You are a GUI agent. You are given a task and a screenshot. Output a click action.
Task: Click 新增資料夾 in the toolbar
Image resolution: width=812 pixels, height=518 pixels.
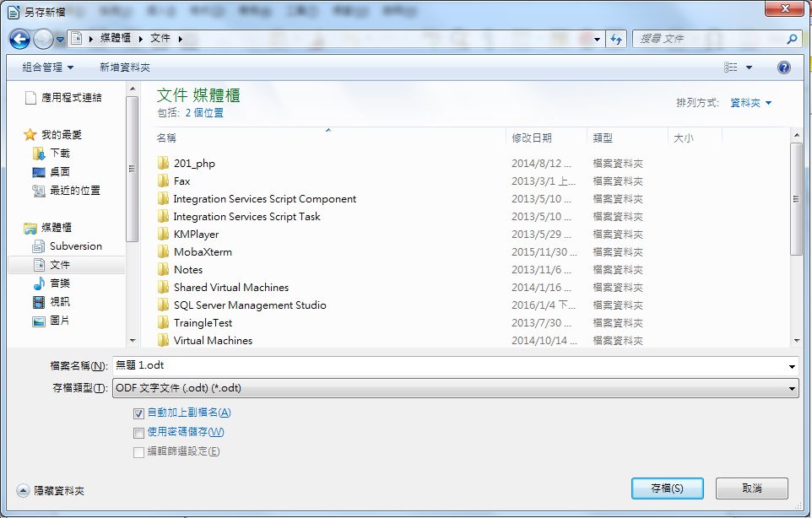[x=124, y=67]
